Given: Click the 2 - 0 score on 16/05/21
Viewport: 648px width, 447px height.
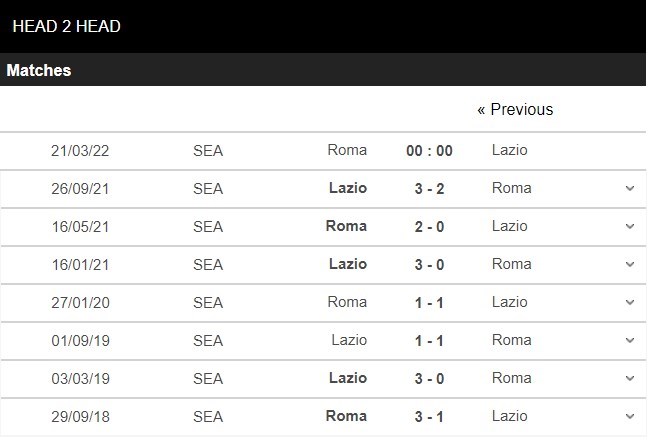Looking at the screenshot, I should [429, 226].
